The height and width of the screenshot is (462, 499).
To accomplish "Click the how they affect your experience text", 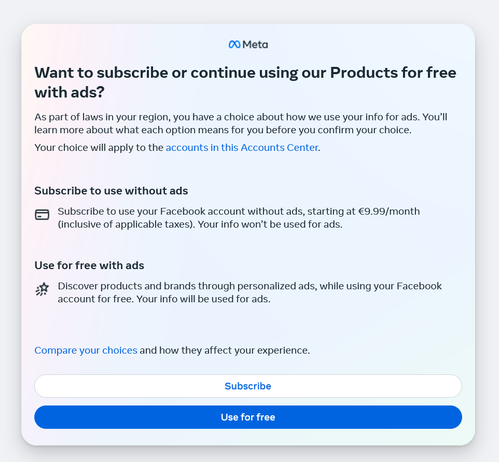I will click(225, 350).
